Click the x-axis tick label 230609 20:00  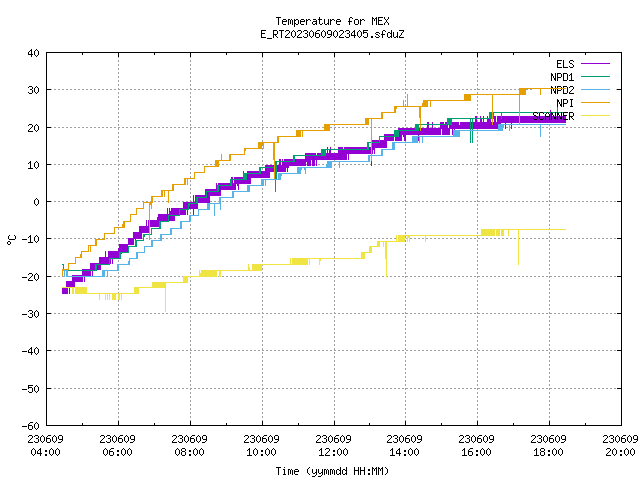tap(620, 445)
